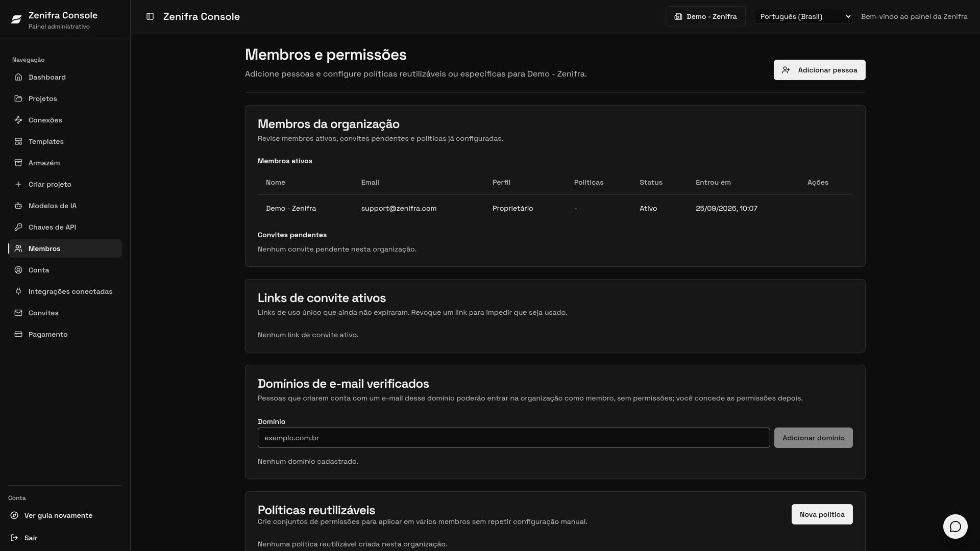
Task: Click Zenifra Console sidebar title
Action: coord(63,15)
